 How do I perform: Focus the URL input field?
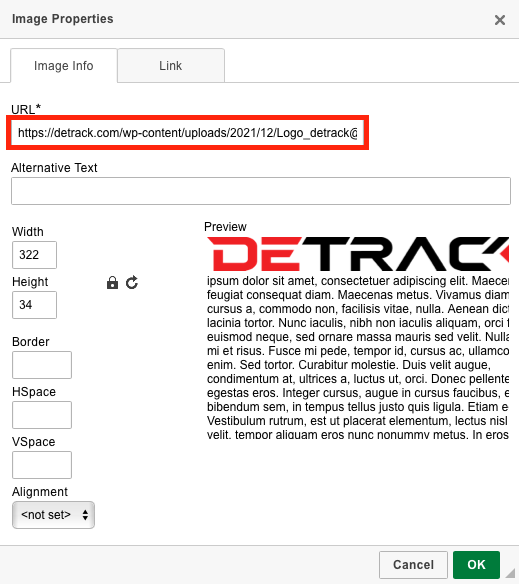pyautogui.click(x=187, y=133)
